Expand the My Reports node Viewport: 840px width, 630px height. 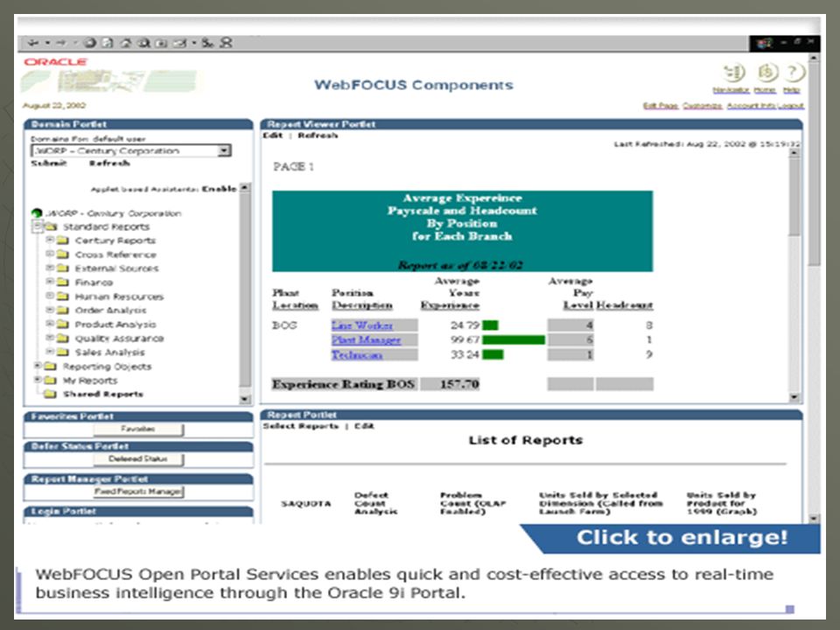click(38, 380)
